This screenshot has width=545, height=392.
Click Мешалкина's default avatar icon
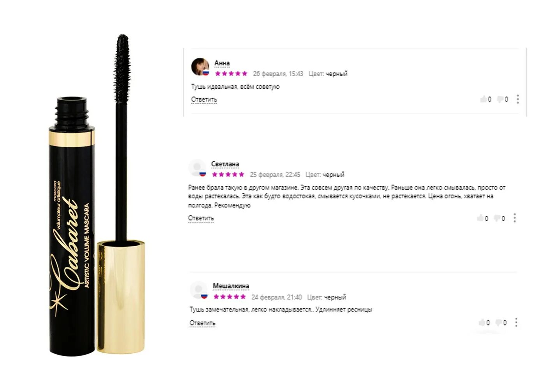coord(199,290)
